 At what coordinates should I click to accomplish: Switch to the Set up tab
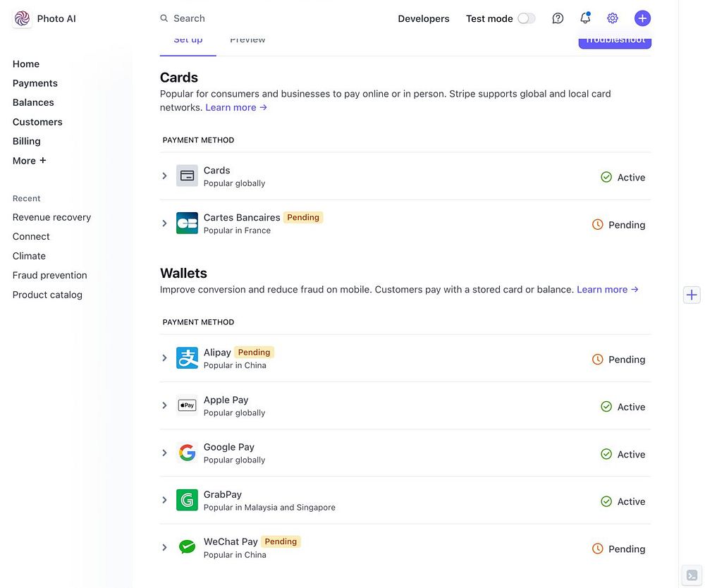pos(188,40)
